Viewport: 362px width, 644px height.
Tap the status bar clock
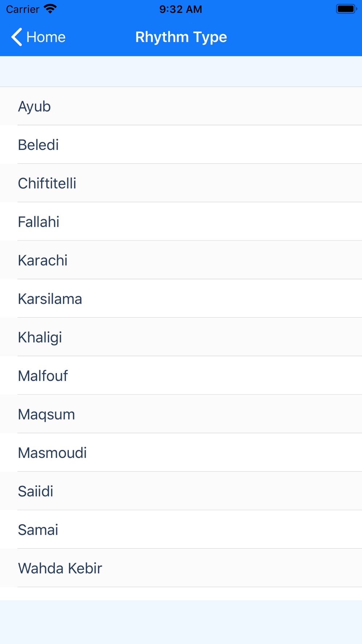(x=181, y=9)
